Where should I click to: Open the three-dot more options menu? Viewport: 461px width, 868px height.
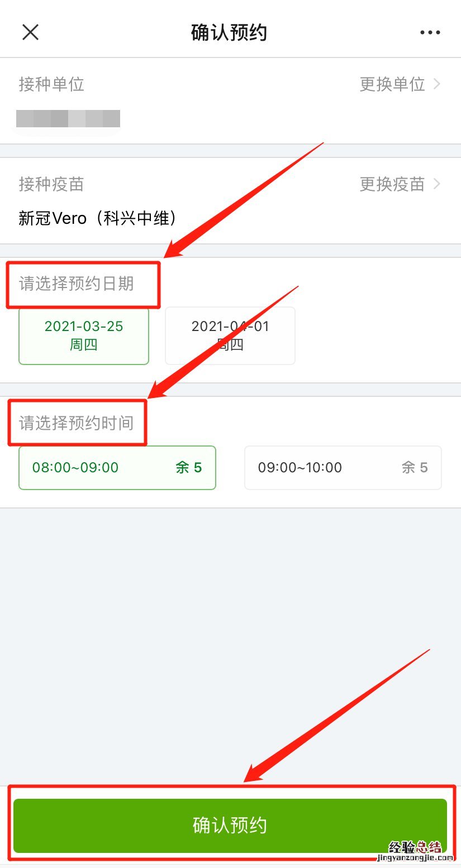(x=430, y=32)
